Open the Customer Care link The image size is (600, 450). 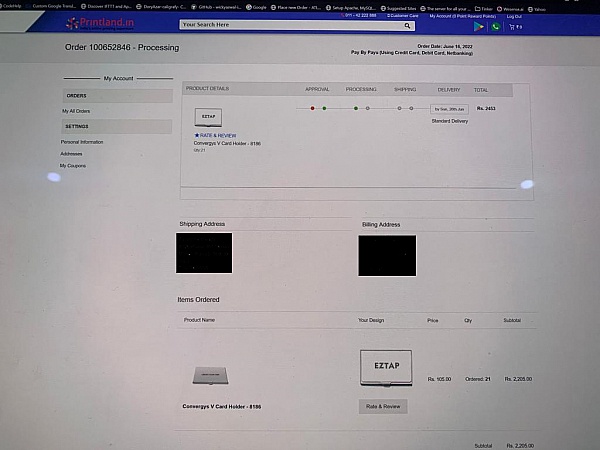click(x=403, y=16)
